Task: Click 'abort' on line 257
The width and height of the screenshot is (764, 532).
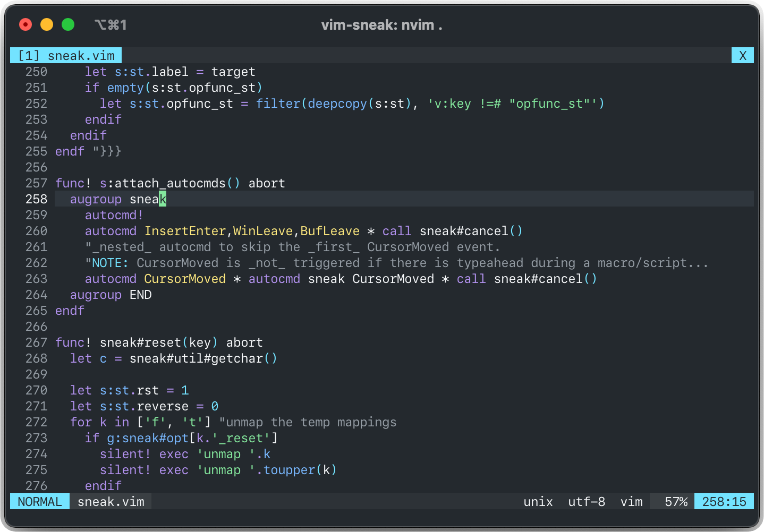Action: coord(267,183)
